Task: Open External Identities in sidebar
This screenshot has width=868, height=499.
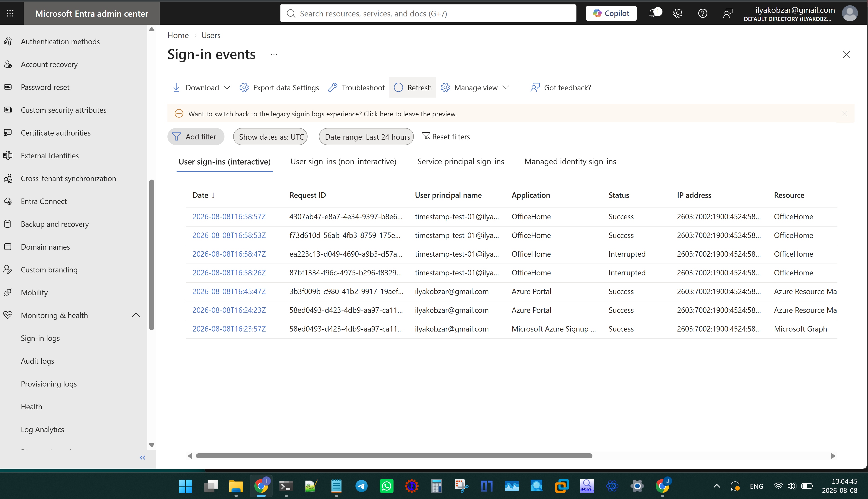Action: pyautogui.click(x=50, y=156)
